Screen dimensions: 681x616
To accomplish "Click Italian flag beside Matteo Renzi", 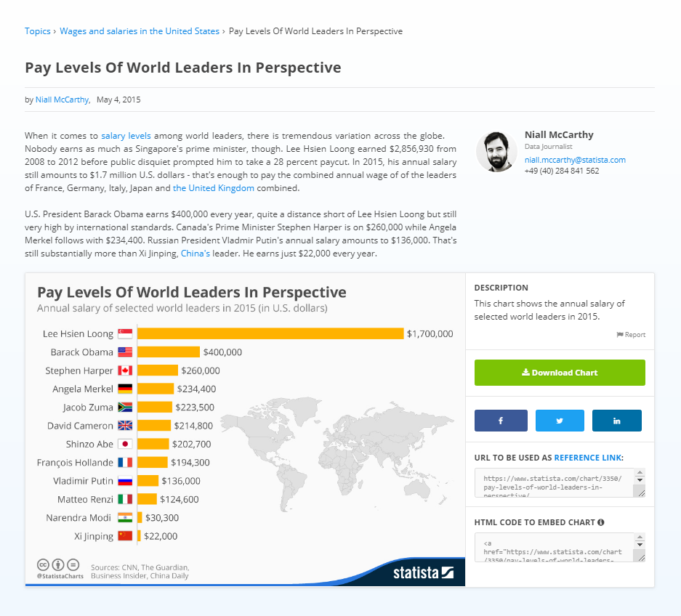I will (125, 499).
